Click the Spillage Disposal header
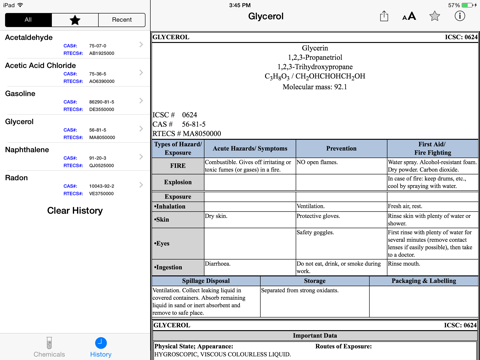 [x=206, y=281]
